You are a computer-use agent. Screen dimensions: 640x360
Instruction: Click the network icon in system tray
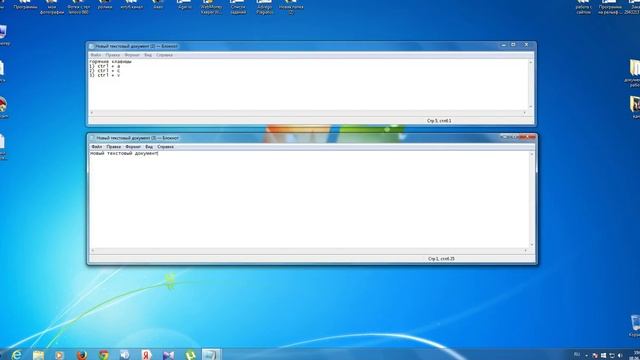point(612,356)
